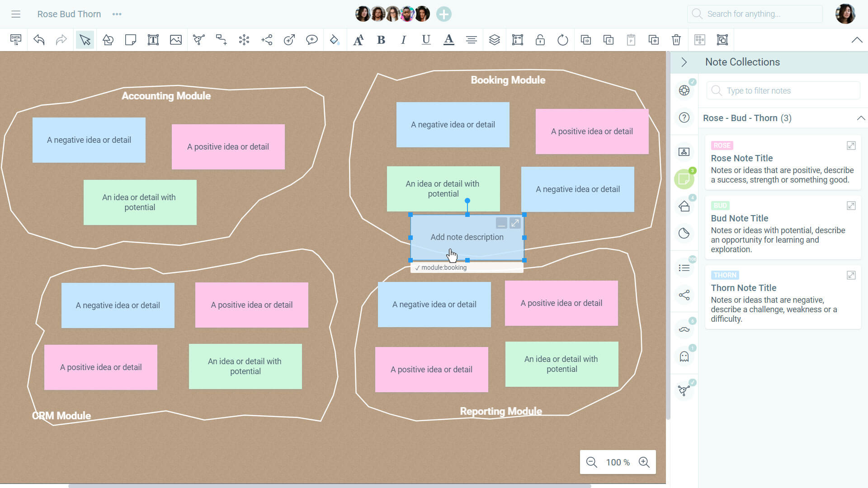Expand the Rose Note Title card
868x488 pixels.
pos(851,145)
